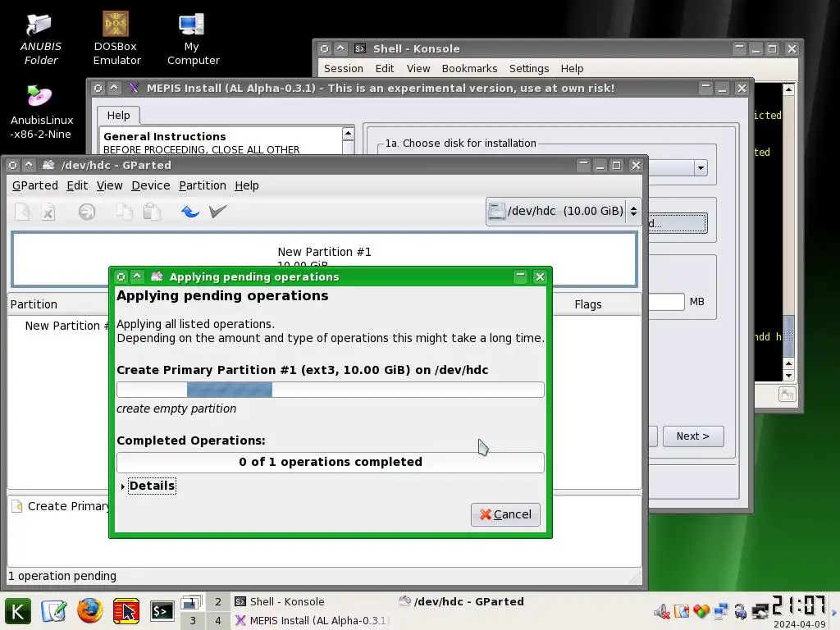This screenshot has height=630, width=840.
Task: Click the Applying pending operations dialog menu icon
Action: 121,276
